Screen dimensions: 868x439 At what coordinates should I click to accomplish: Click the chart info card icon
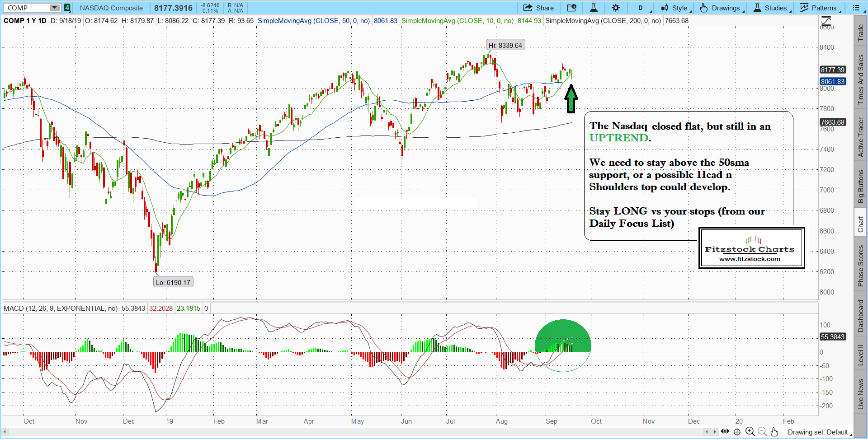(571, 8)
